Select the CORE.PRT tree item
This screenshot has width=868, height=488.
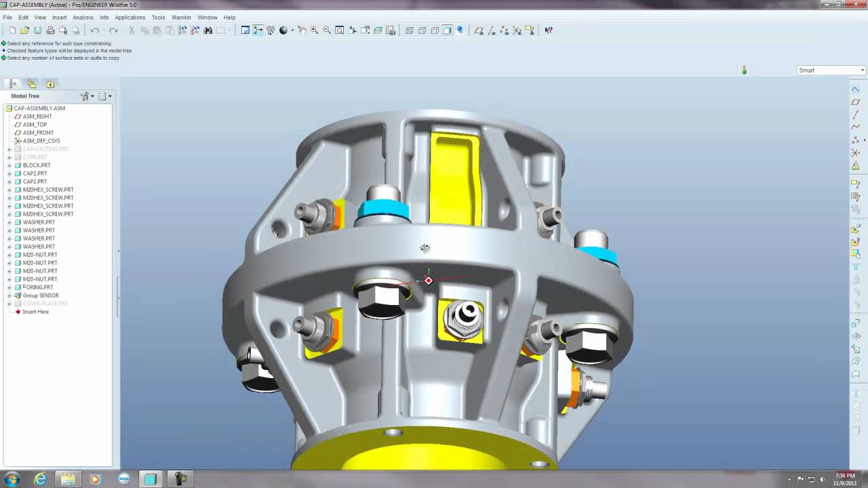pos(35,157)
